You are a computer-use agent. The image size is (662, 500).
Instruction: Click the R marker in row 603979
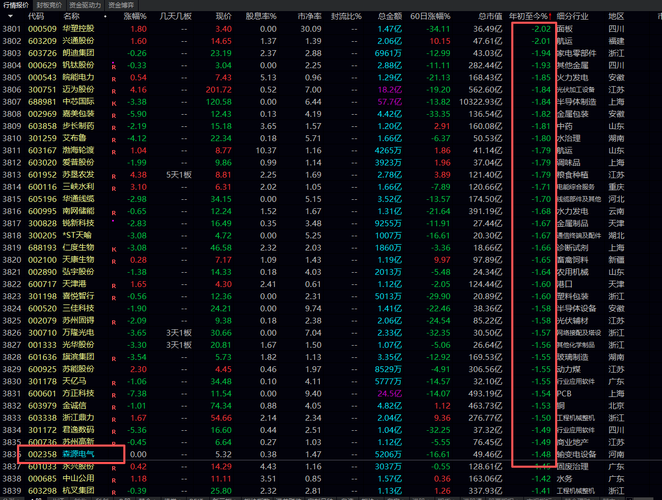click(114, 408)
